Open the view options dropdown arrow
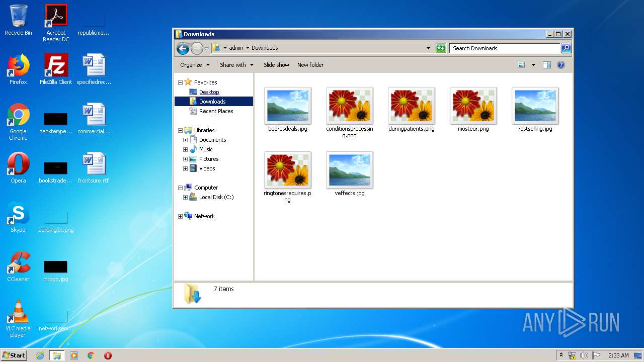The image size is (644, 362). coord(533,65)
